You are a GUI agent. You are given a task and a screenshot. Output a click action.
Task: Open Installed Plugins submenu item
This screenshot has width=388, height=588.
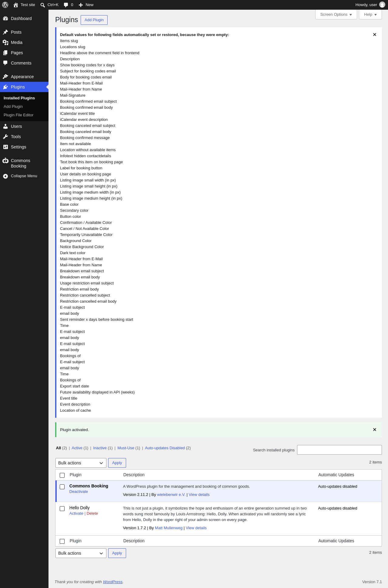[19, 98]
